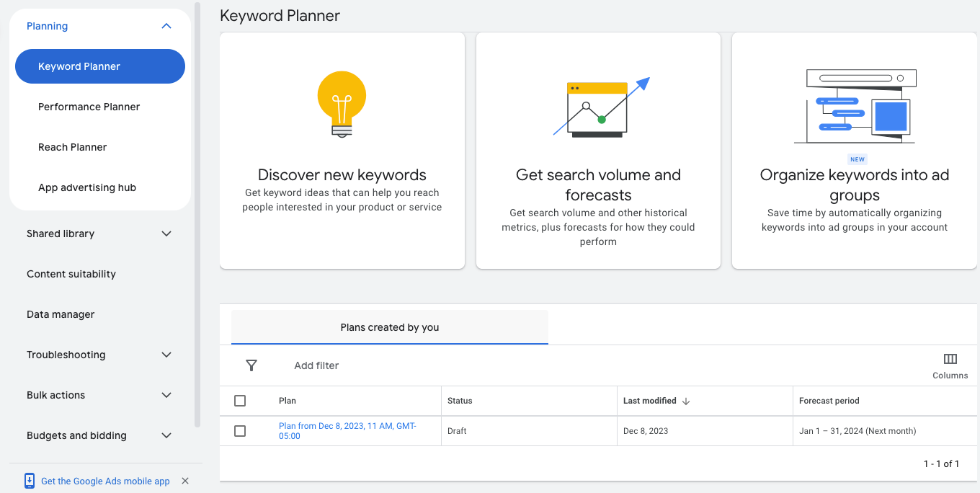Open Get search volume and forecasts card title
This screenshot has height=493, width=980.
pos(598,185)
